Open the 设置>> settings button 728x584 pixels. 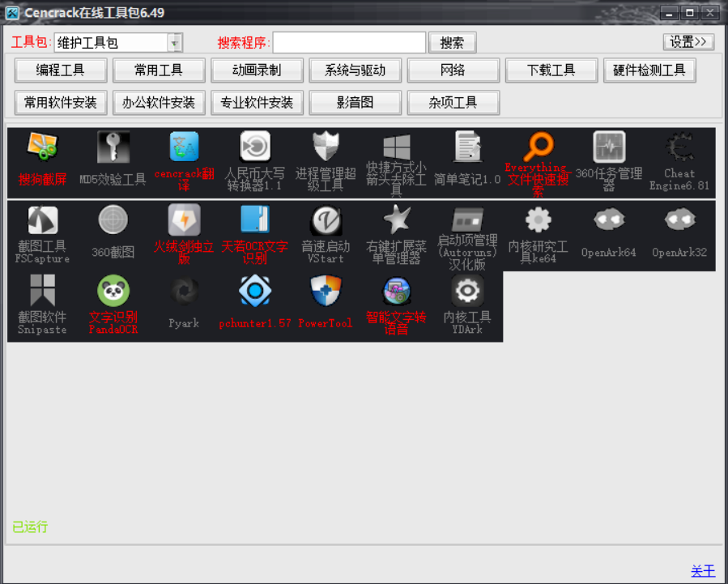tap(688, 42)
